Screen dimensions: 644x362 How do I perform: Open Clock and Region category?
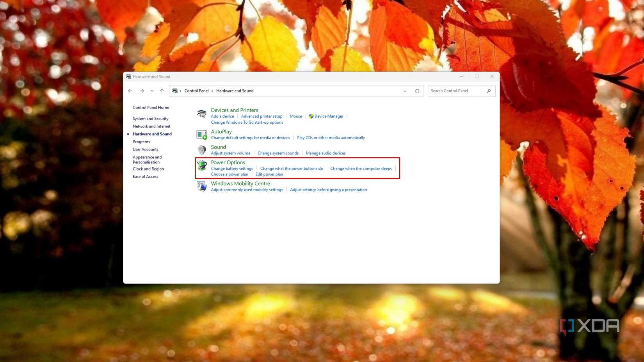tap(148, 169)
